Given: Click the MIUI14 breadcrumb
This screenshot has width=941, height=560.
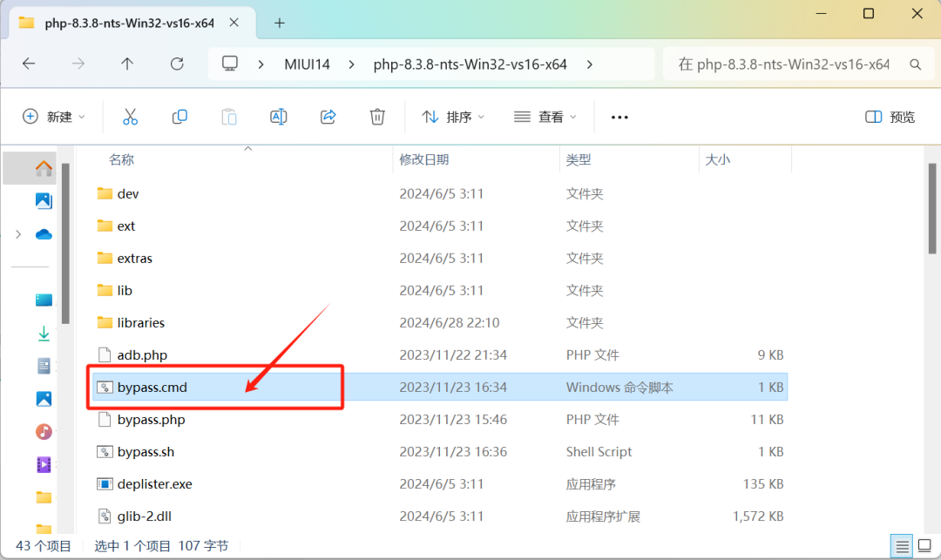Looking at the screenshot, I should coord(308,64).
